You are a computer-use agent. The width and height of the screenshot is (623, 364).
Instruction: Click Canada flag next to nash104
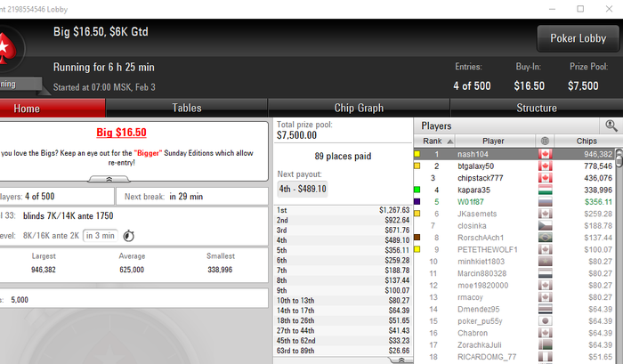[545, 154]
